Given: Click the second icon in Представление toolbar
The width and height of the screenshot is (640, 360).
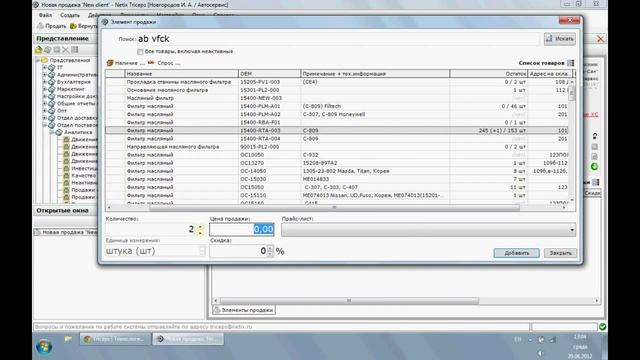Looking at the screenshot, I should pyautogui.click(x=48, y=50).
